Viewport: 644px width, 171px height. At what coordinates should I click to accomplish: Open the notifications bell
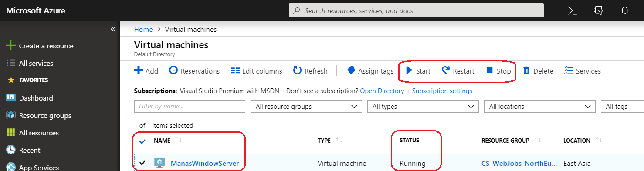pos(625,10)
